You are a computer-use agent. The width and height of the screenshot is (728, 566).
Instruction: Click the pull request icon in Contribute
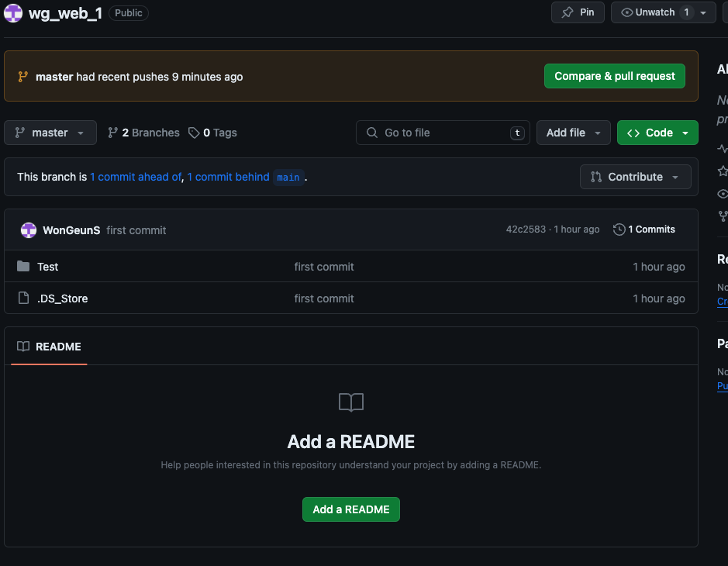coord(596,177)
